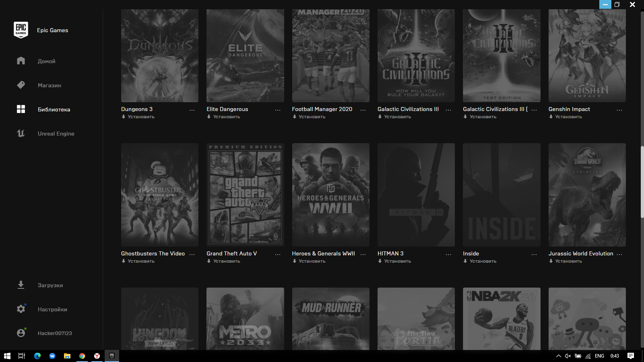The height and width of the screenshot is (362, 644).
Task: Open the Downloads (Загрузки) arrow icon
Action: click(21, 285)
